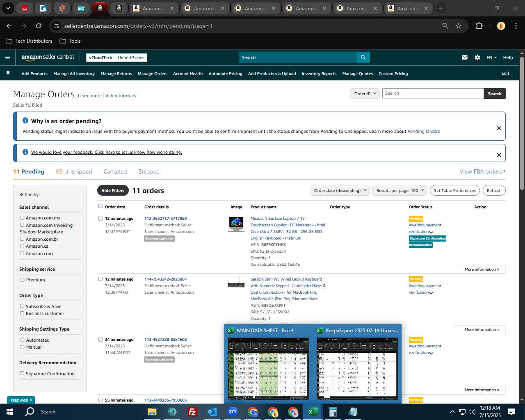Open the Windows notification center icon

tap(511, 412)
